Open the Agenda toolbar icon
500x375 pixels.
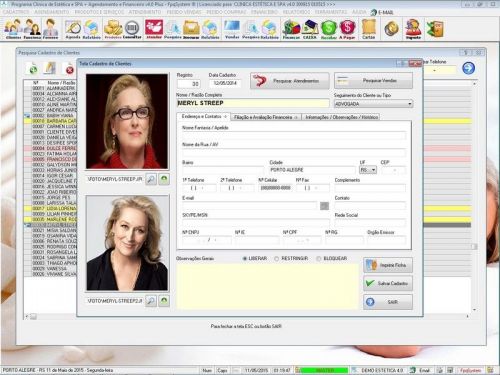(x=73, y=29)
